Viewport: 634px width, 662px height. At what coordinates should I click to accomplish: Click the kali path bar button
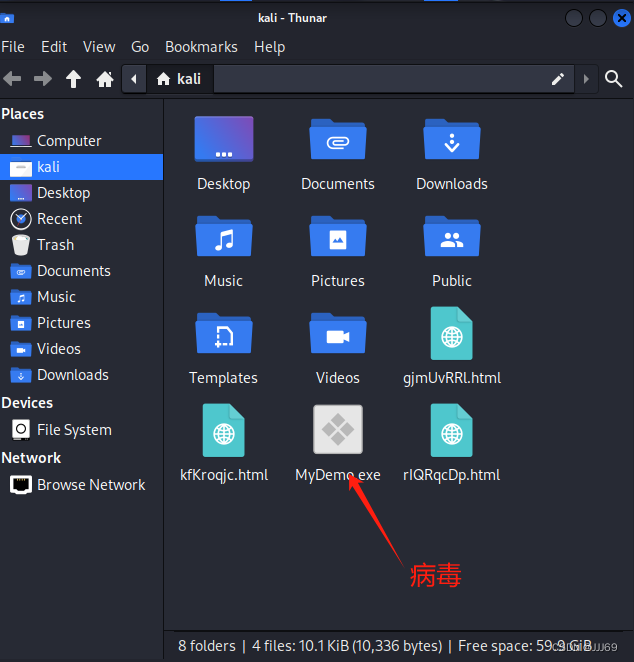click(178, 78)
